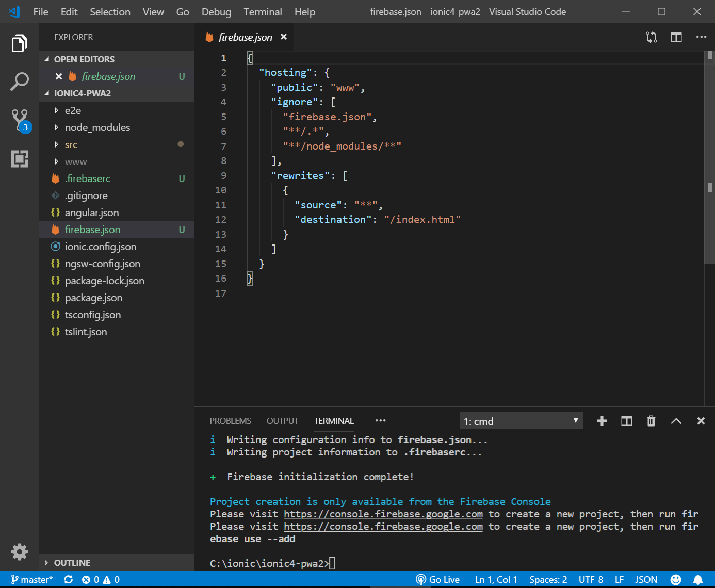The image size is (715, 588).
Task: Open the Extensions view
Action: click(x=20, y=159)
